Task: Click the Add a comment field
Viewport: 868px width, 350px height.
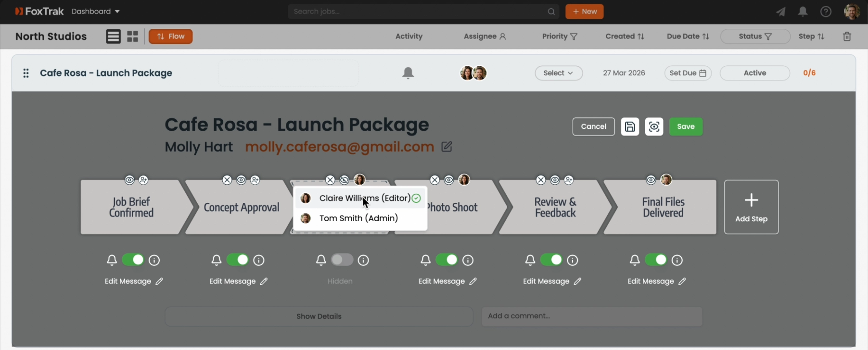Action: click(x=592, y=316)
